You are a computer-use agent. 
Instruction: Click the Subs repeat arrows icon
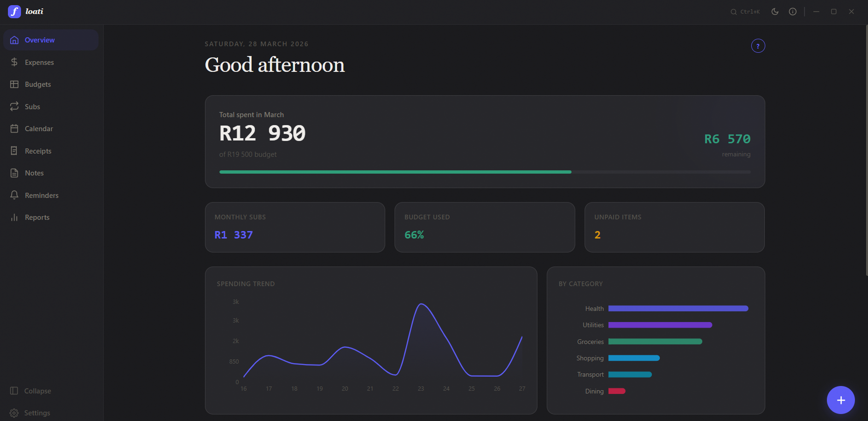pyautogui.click(x=14, y=106)
